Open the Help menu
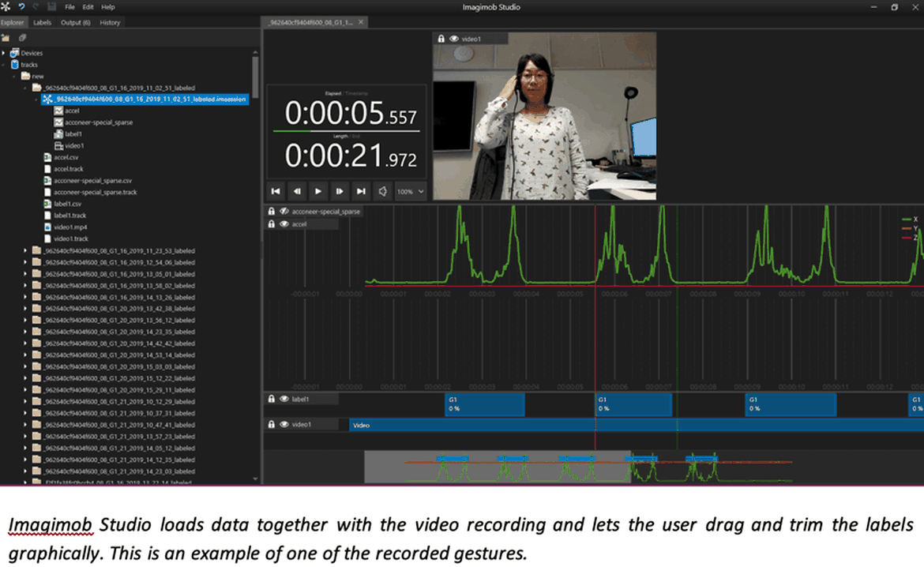924x567 pixels. (108, 7)
